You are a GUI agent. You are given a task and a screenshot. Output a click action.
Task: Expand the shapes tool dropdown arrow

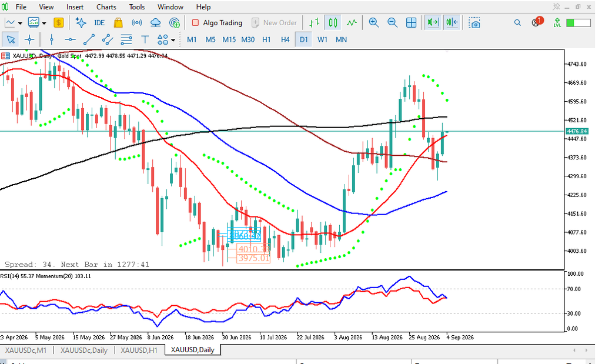coord(173,40)
